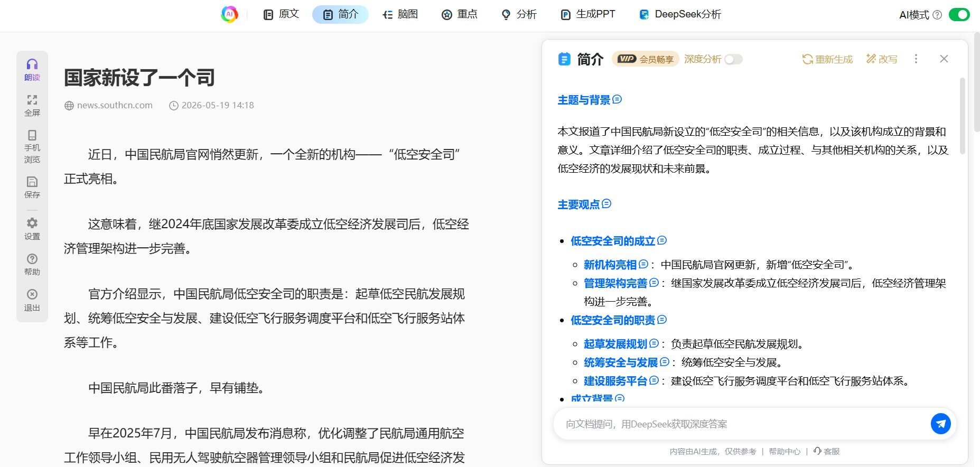Click comment icon beside 低空安全司的成立
Screen dimensions: 980x467
coord(662,240)
